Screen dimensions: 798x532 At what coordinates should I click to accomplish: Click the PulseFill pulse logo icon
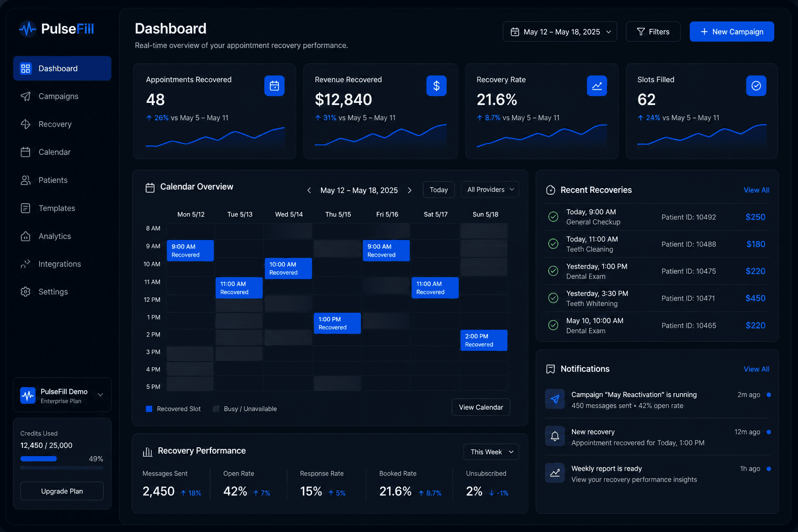[x=28, y=29]
